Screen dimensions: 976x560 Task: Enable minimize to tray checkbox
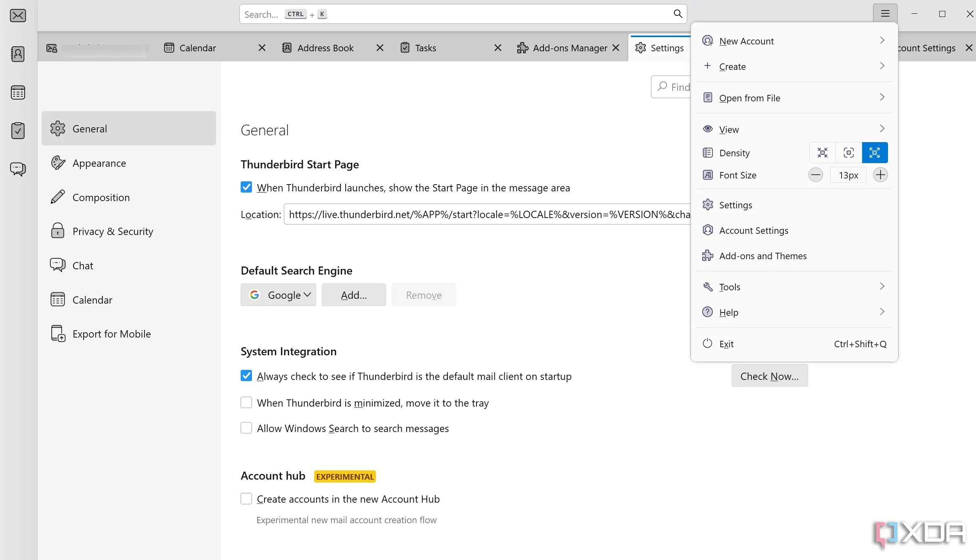(x=246, y=403)
